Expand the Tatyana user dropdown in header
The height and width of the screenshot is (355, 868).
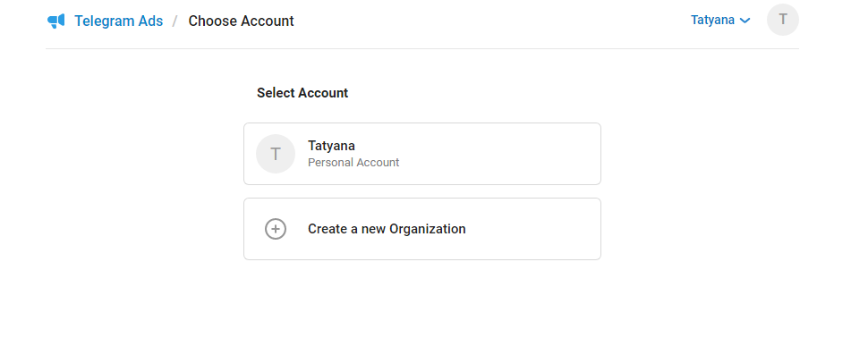coord(720,21)
